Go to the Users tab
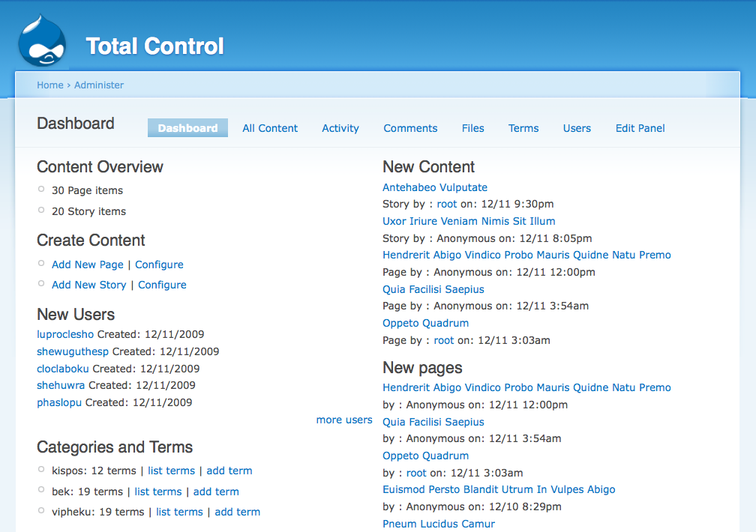 point(577,128)
